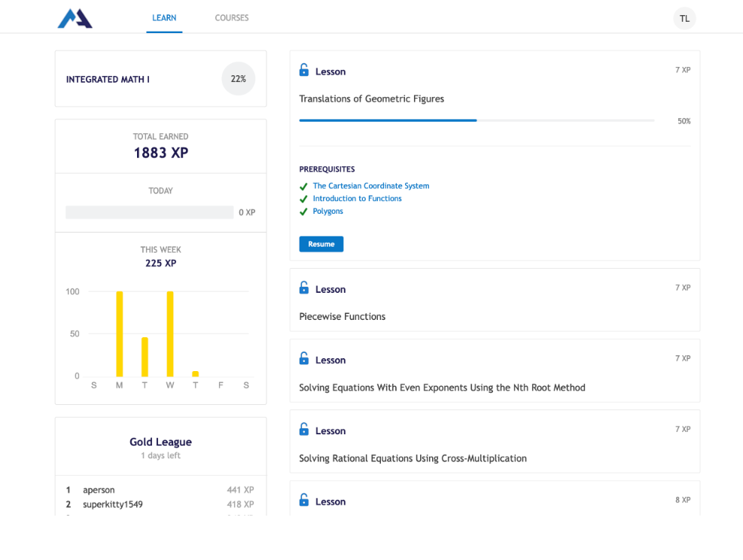
Task: Click lock icon on Piecewise Functions lesson
Action: pos(304,288)
